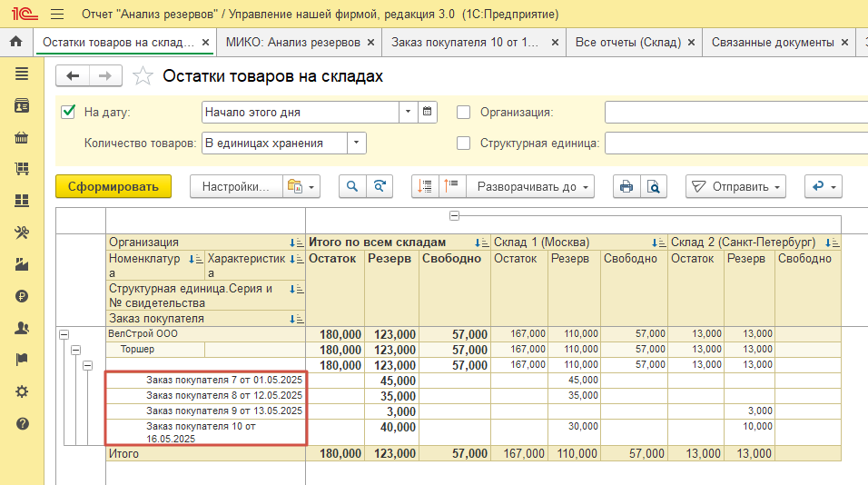Screen dimensions: 868x485
Task: Click the 'Начало этого дня' date field
Action: (301, 112)
